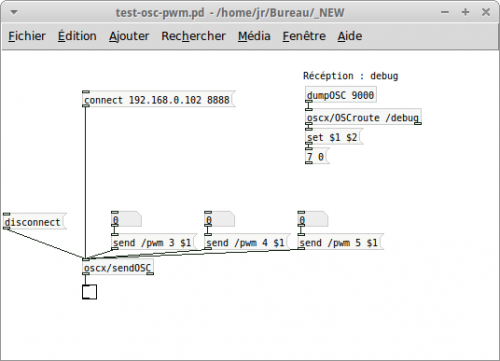This screenshot has width=500, height=361.
Task: Select the oscx/sendOSC object box
Action: (118, 267)
